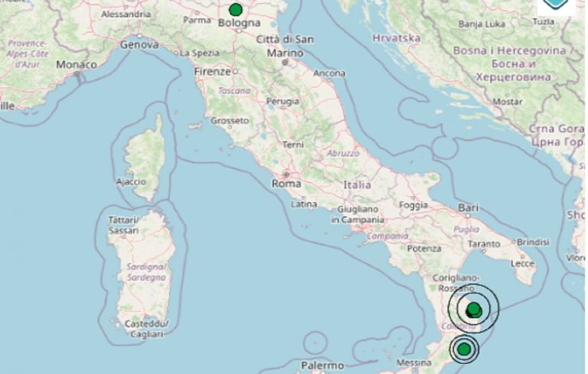Click the Genova city label
Screen dimensions: 588x374
[139, 45]
